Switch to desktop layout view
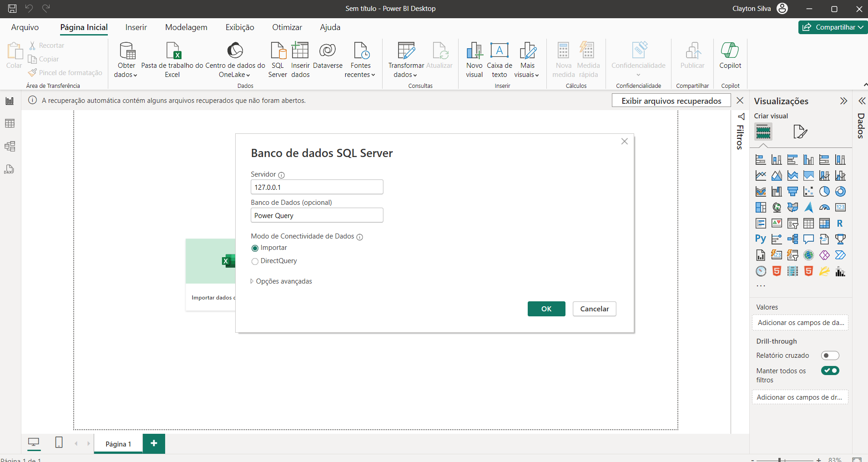The width and height of the screenshot is (868, 462). coord(34,442)
